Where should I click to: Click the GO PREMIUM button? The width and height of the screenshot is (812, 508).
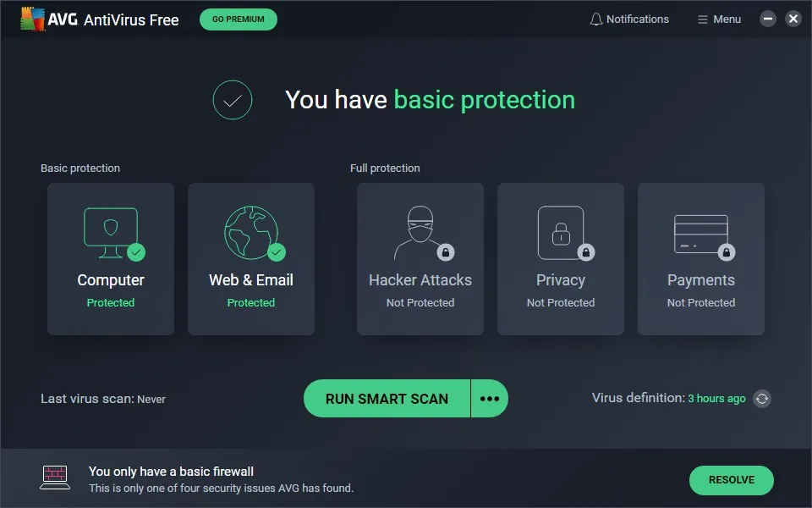click(238, 19)
